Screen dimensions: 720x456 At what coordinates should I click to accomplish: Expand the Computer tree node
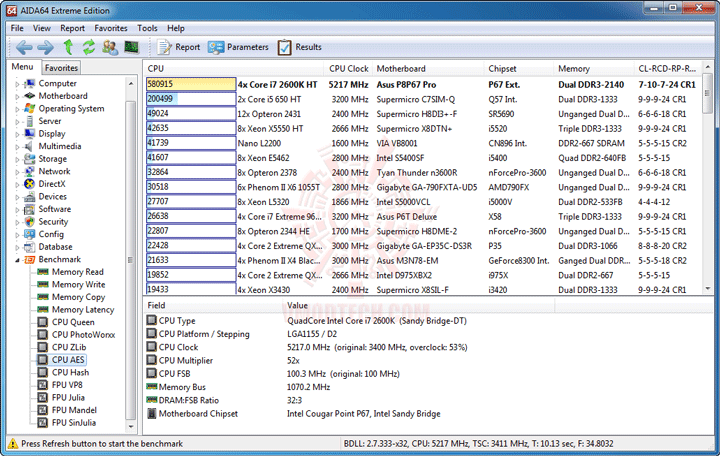click(x=17, y=84)
